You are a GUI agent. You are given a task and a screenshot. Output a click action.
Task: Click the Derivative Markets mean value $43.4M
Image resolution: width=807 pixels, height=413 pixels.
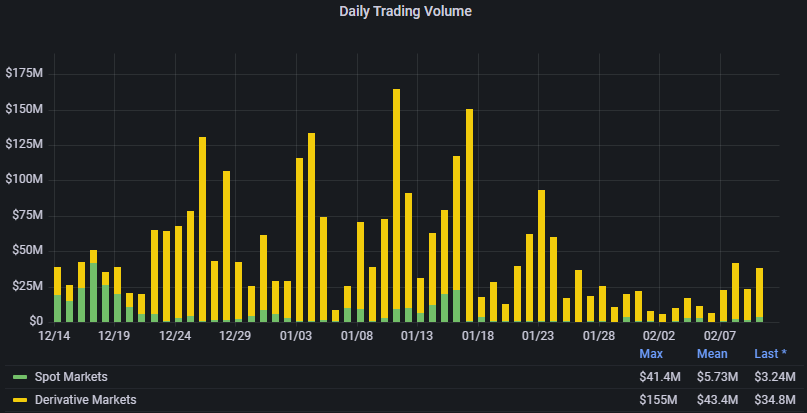[x=718, y=400]
